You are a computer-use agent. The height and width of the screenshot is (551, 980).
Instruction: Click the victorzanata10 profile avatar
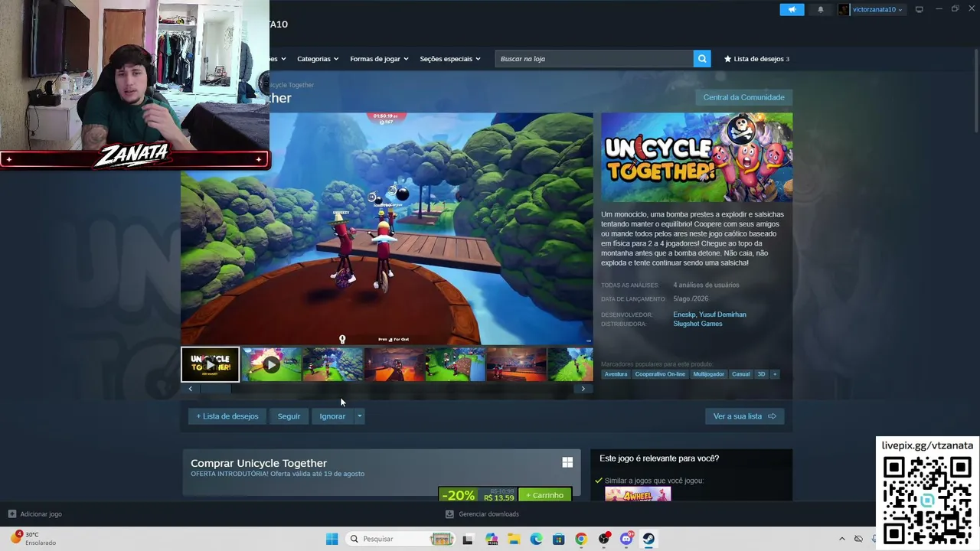[844, 9]
